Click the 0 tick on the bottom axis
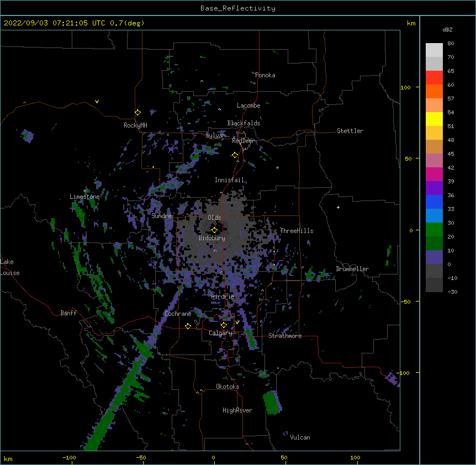Viewport: 476px width, 465px height. pyautogui.click(x=213, y=457)
